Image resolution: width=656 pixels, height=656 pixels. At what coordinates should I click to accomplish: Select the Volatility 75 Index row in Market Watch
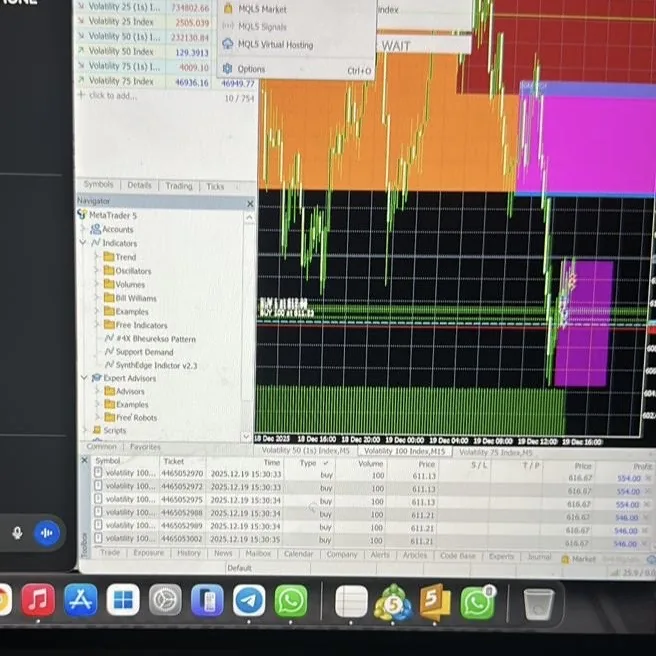166,81
